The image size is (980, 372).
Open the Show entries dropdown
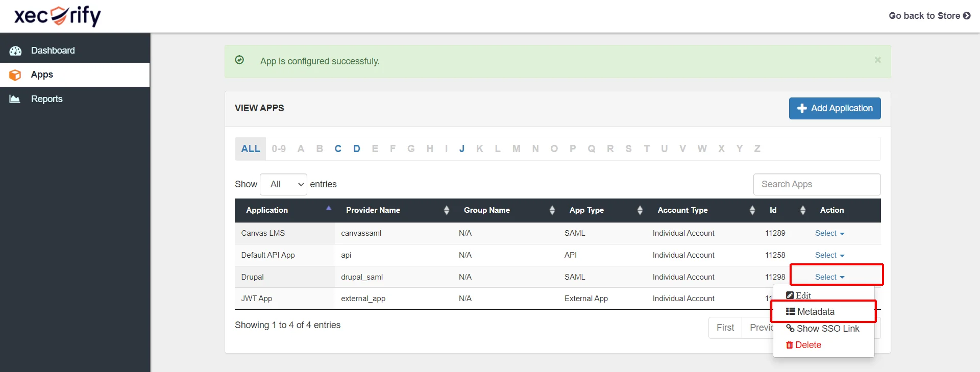(283, 184)
